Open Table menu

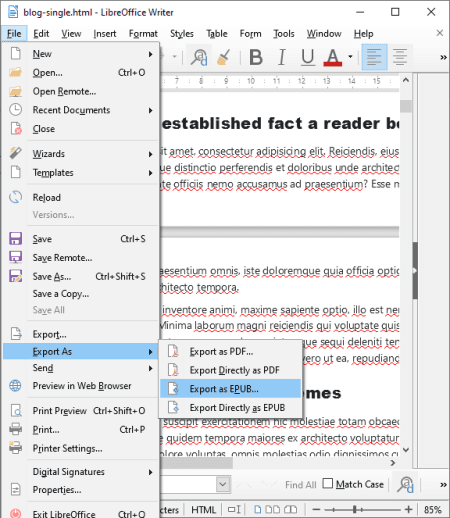[x=217, y=34]
